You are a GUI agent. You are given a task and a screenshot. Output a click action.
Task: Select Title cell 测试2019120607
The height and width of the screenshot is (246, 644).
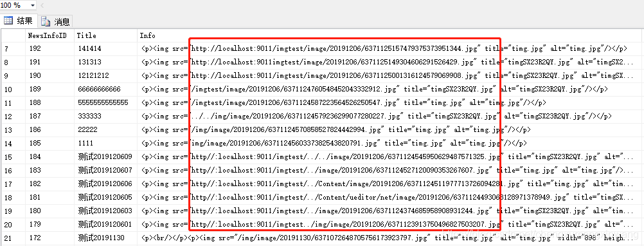click(x=105, y=170)
